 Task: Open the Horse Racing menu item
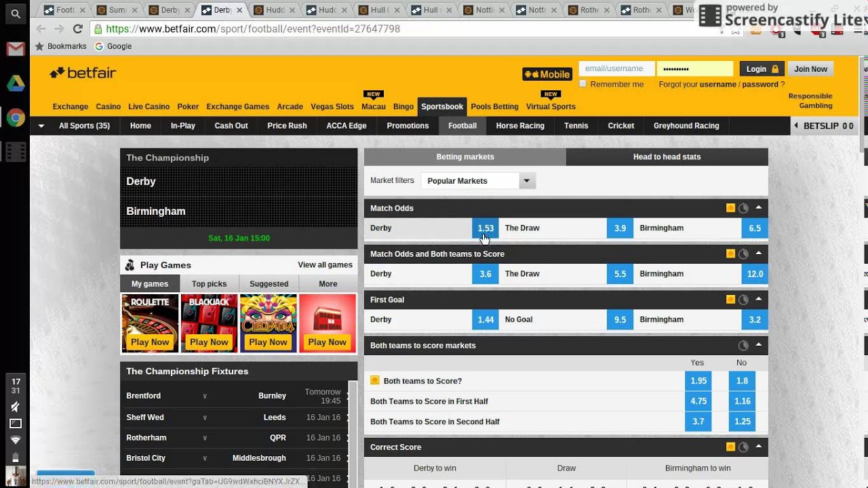[520, 125]
